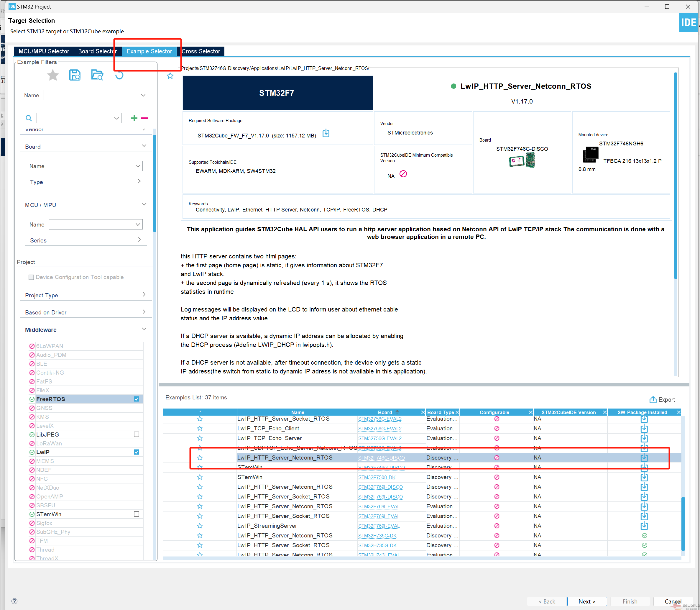
Task: Click the save search filter icon
Action: click(x=75, y=75)
